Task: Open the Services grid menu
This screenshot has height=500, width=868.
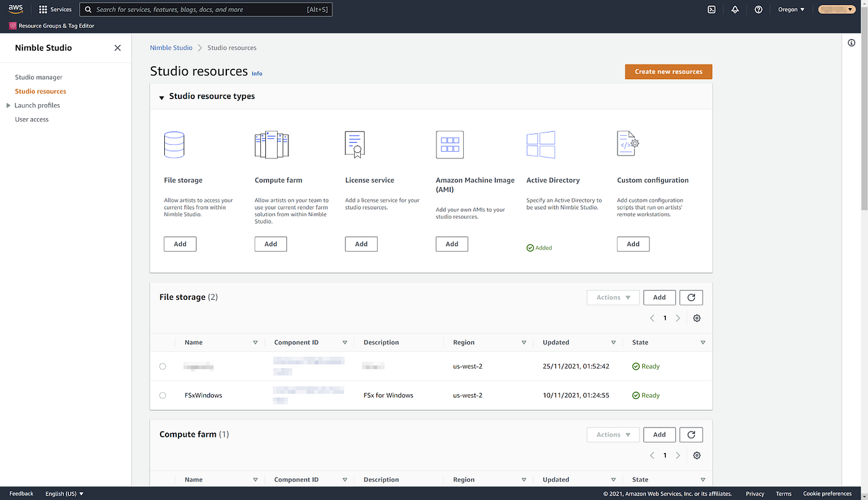Action: (55, 9)
